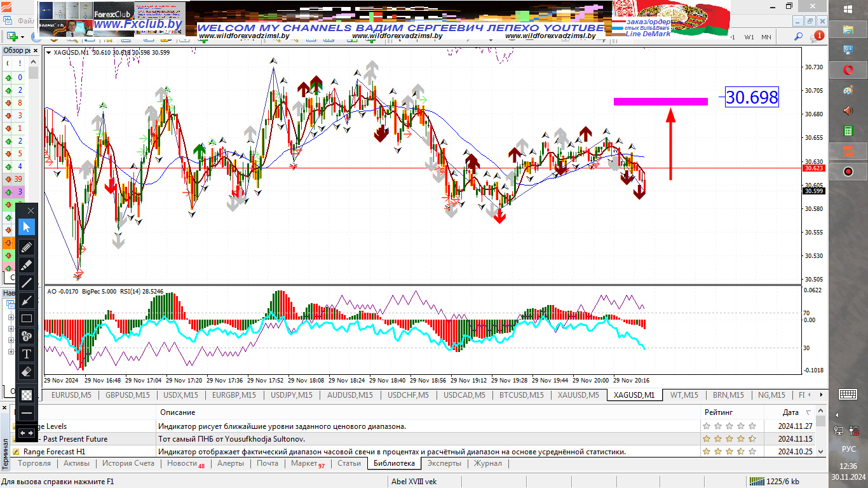The height and width of the screenshot is (488, 868).
Task: Switch to BTCUSD,M15 chart tab
Action: pos(521,395)
